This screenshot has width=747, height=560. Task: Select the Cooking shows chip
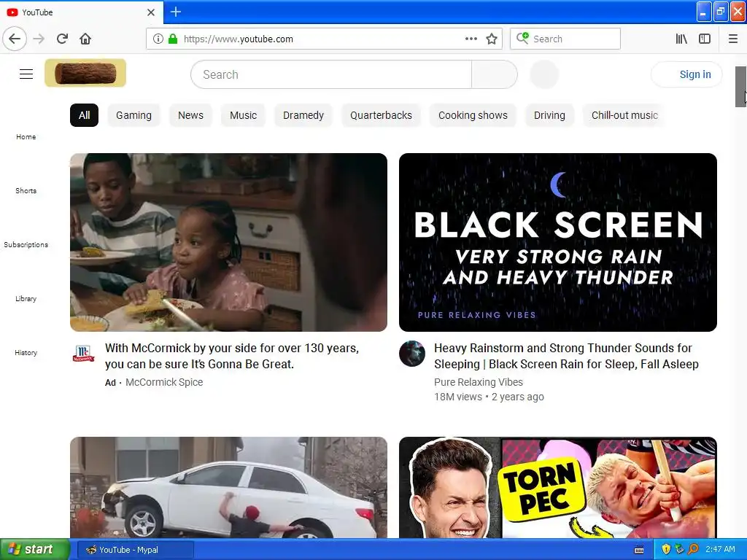473,115
